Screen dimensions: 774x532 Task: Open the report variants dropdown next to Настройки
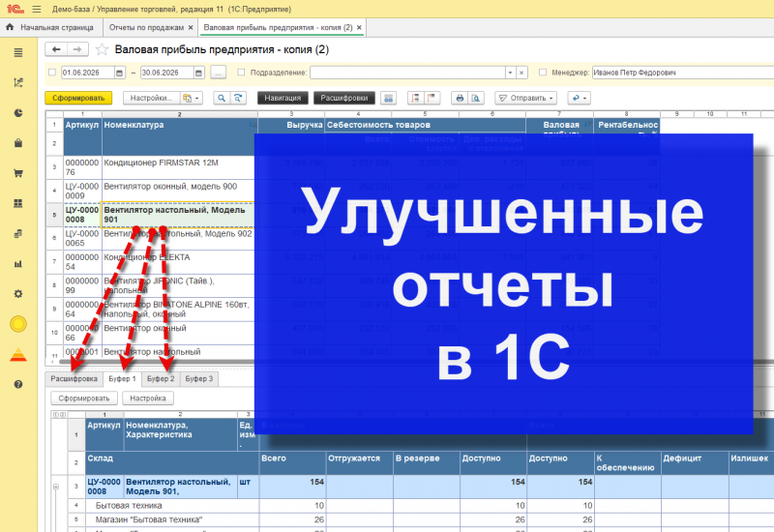click(192, 98)
